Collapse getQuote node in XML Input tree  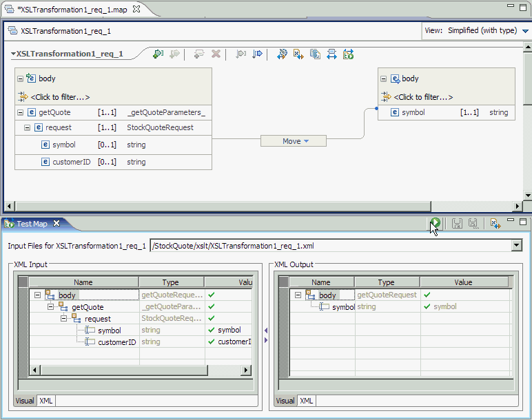point(51,307)
